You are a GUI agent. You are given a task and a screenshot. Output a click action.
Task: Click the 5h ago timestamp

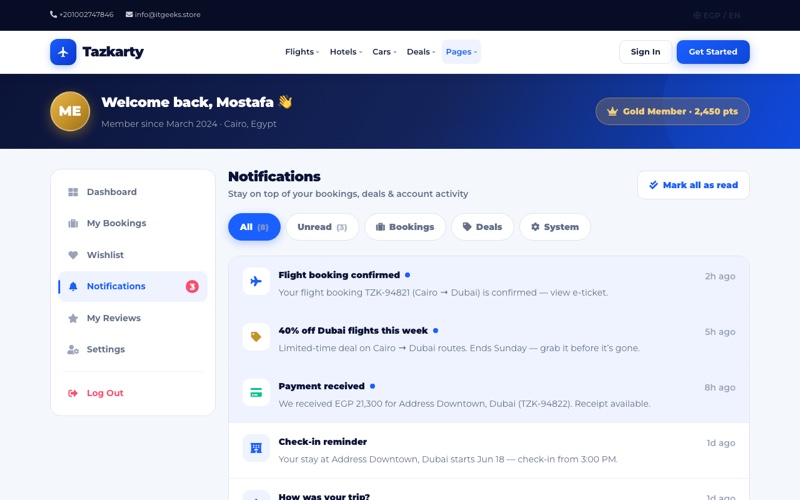[x=720, y=332]
